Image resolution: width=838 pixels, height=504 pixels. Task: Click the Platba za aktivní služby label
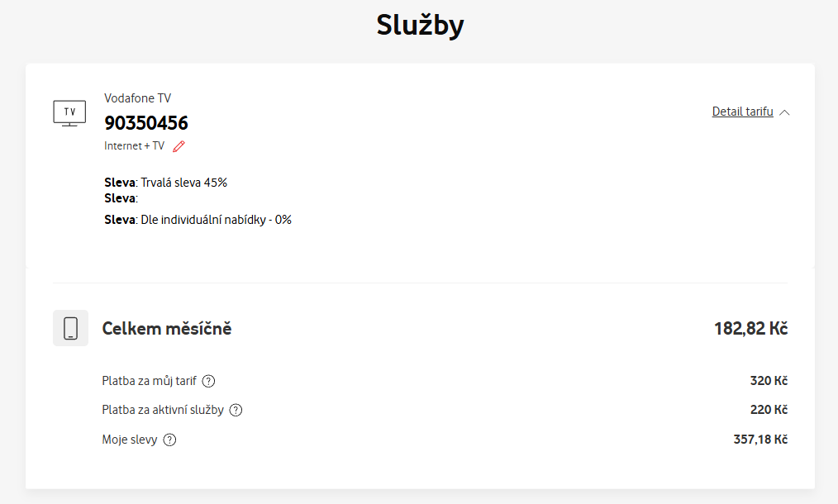(162, 410)
